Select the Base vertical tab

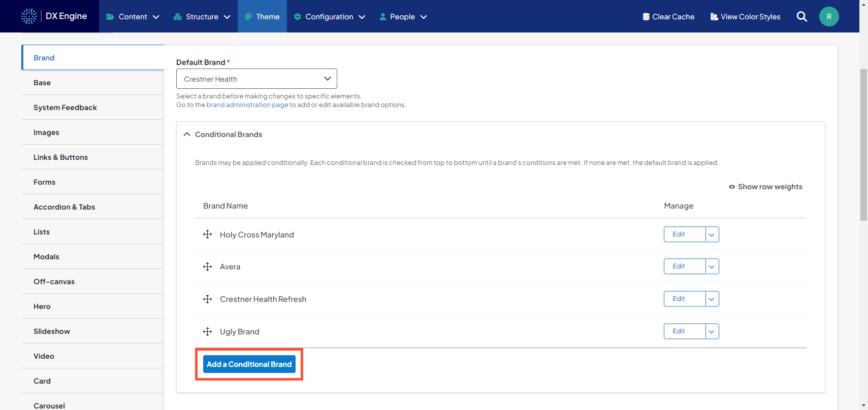pyautogui.click(x=92, y=83)
